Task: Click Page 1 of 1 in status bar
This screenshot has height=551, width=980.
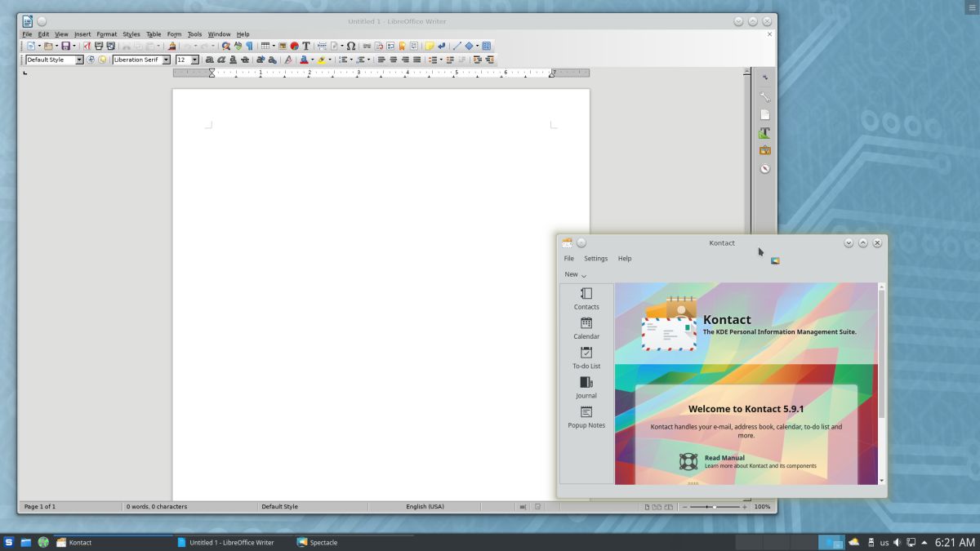Action: [x=40, y=506]
